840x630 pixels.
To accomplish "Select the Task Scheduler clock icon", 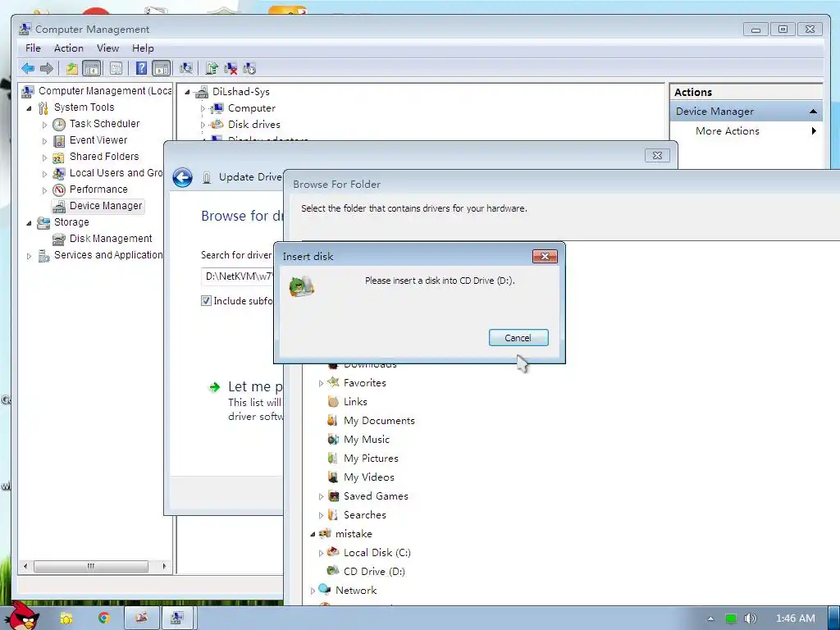I will tap(59, 125).
